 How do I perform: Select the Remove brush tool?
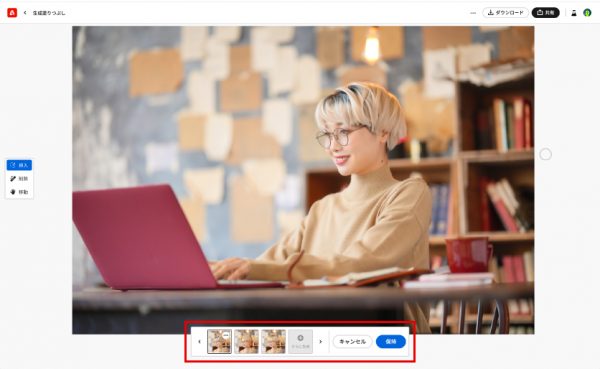19,178
